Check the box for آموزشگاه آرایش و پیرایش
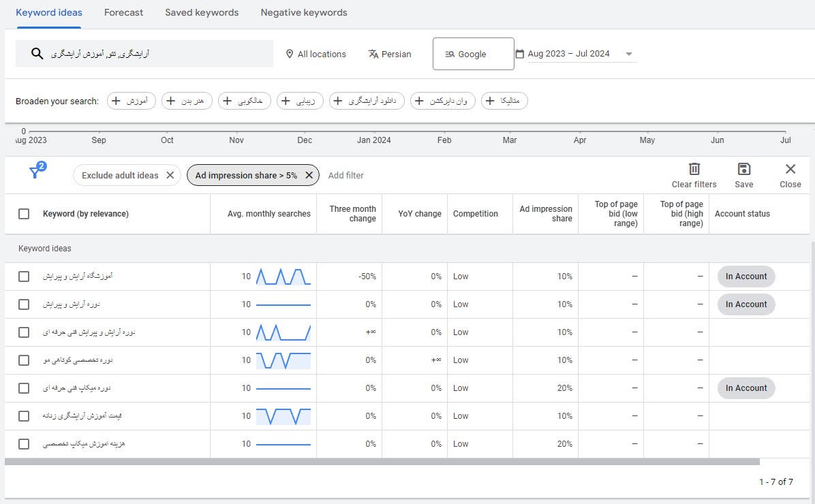Viewport: 815px width, 504px height. (24, 277)
